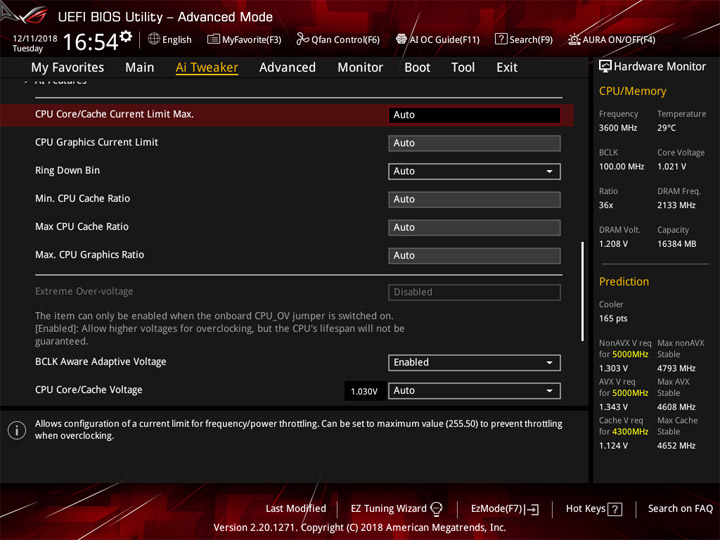Select the Ai Tweaker tab
This screenshot has width=720, height=540.
tap(207, 68)
